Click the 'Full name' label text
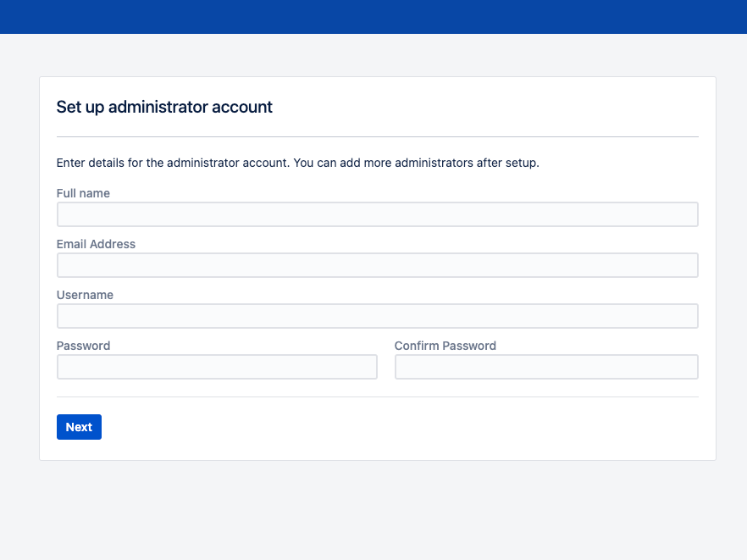The width and height of the screenshot is (747, 560). pos(83,193)
